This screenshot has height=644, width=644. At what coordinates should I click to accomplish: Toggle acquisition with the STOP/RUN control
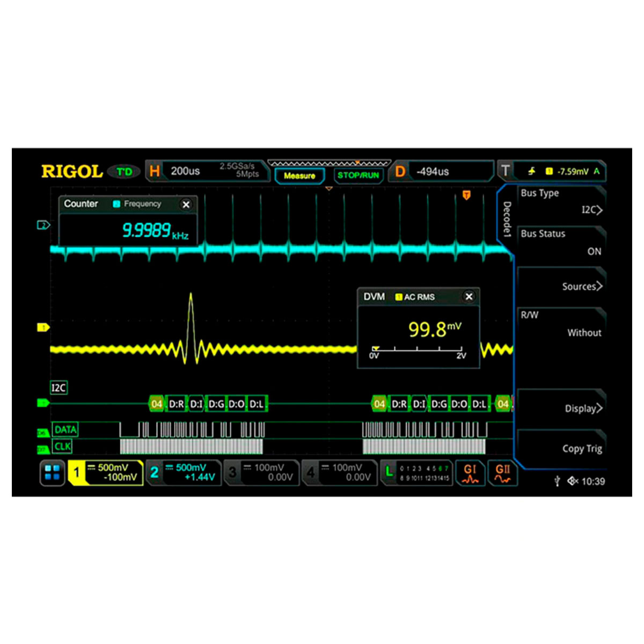point(358,174)
